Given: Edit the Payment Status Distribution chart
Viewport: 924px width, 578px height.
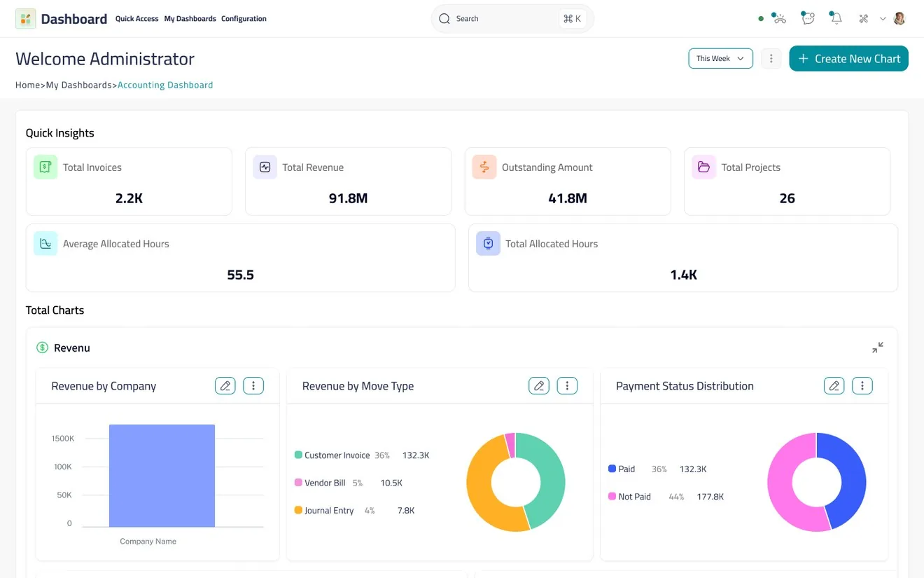Looking at the screenshot, I should point(834,385).
